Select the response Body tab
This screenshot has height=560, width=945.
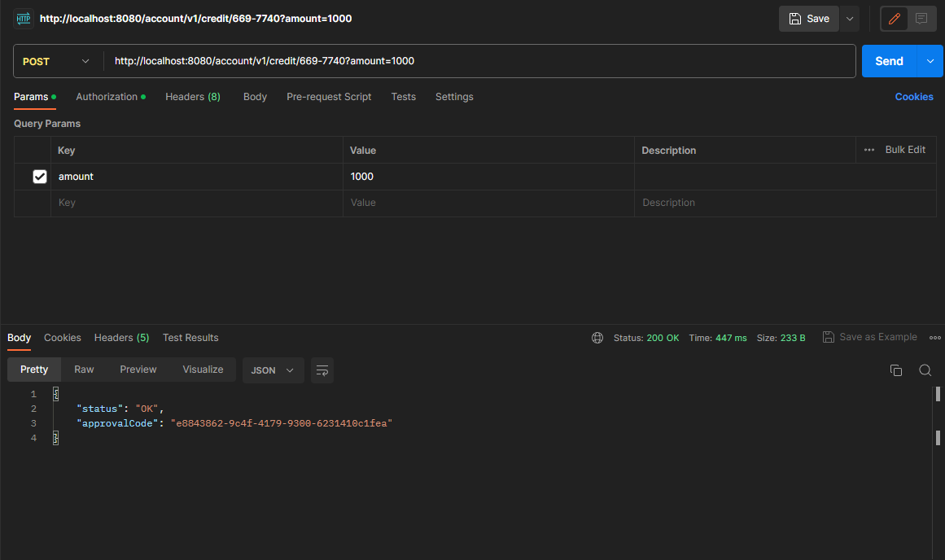point(19,338)
